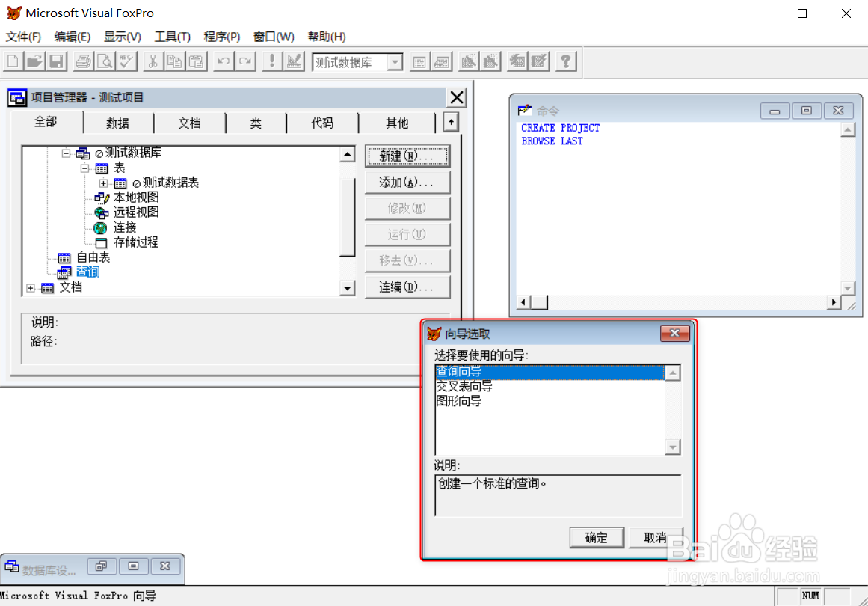Click the AutoForm wizard icon

517,61
